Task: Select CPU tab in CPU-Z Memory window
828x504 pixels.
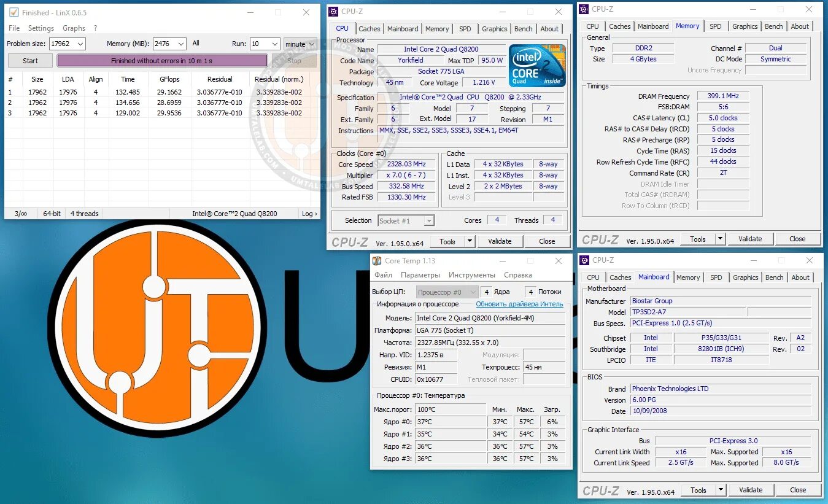Action: 593,26
